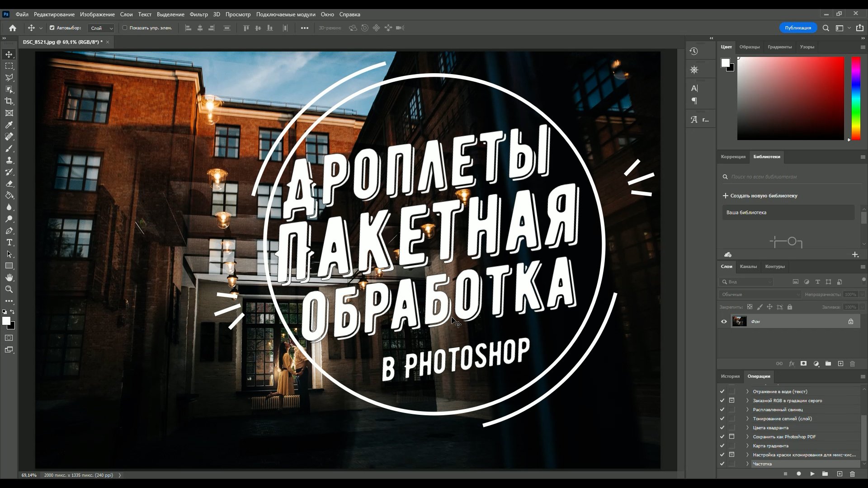Viewport: 868px width, 488px height.
Task: Open the three-dot options in options bar
Action: click(305, 28)
